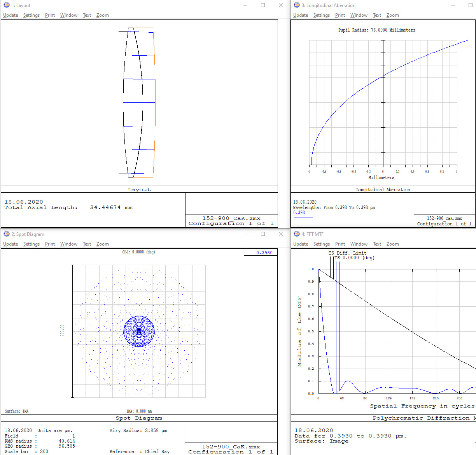
Task: Click Update in the Layout window
Action: pos(10,15)
